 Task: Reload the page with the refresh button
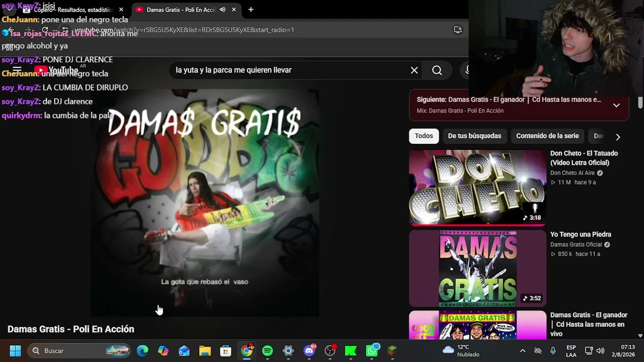coord(45,30)
